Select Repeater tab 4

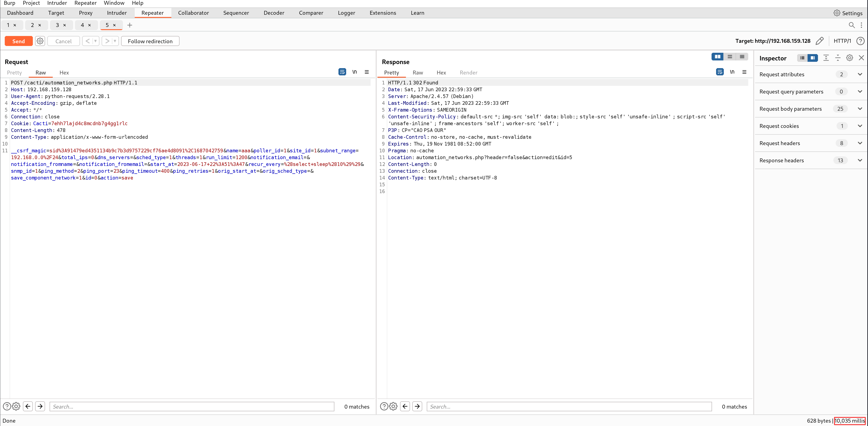pos(83,25)
